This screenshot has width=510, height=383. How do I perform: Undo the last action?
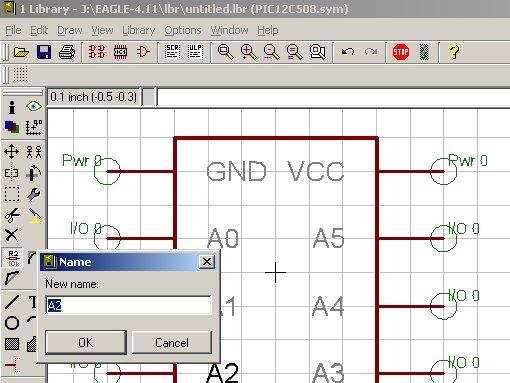[348, 52]
